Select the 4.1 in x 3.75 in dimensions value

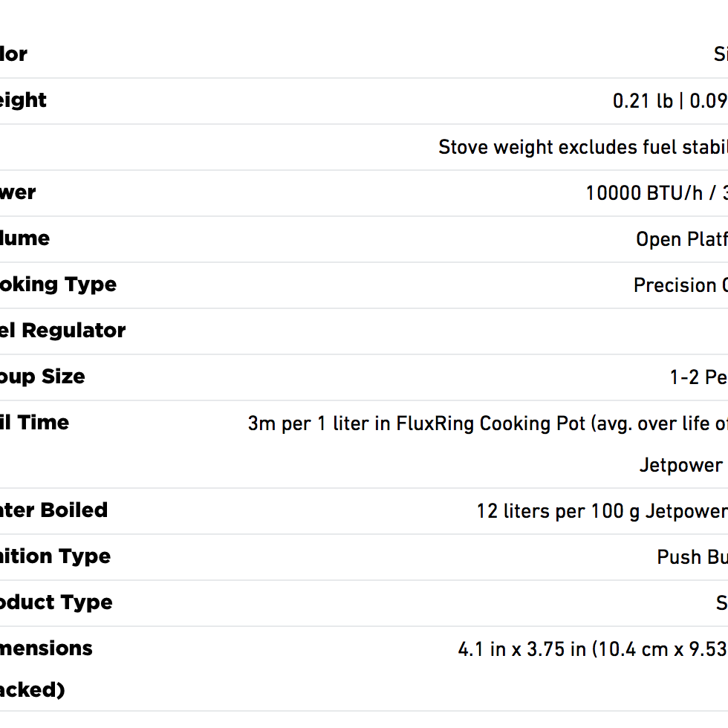coord(592,649)
